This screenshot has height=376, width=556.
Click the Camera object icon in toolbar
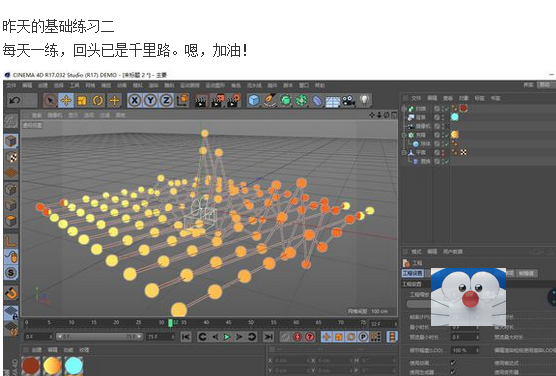pos(349,101)
